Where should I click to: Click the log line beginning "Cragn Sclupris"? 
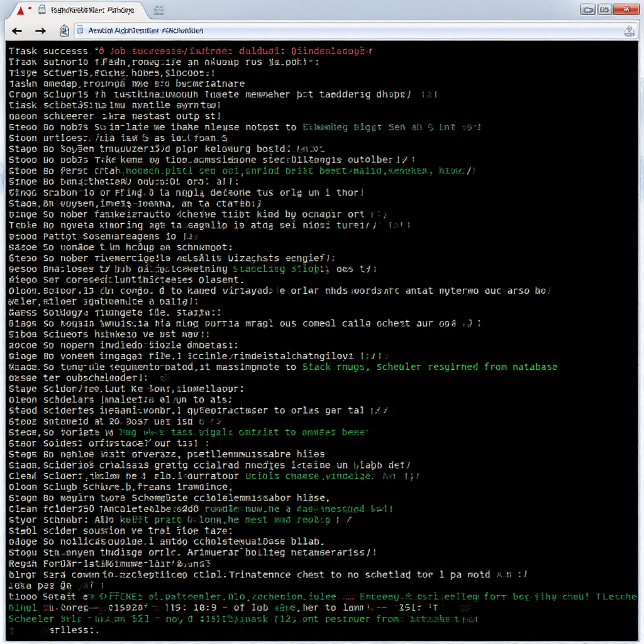223,94
